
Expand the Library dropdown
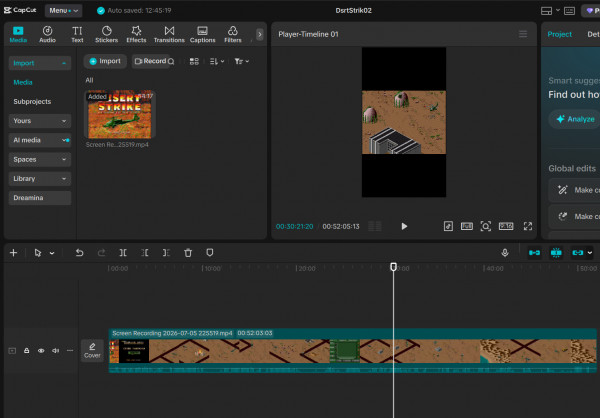tap(40, 179)
